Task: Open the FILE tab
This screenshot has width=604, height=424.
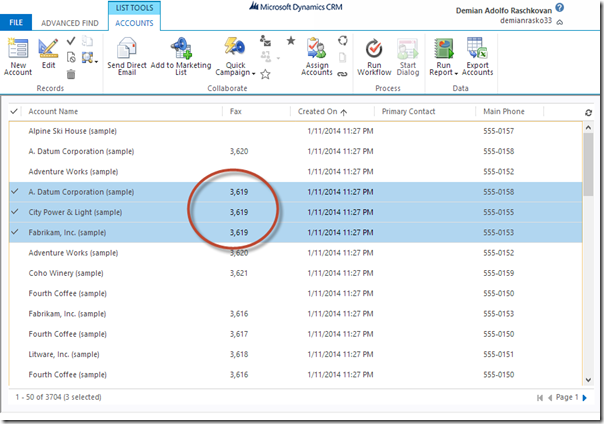Action: pos(17,22)
